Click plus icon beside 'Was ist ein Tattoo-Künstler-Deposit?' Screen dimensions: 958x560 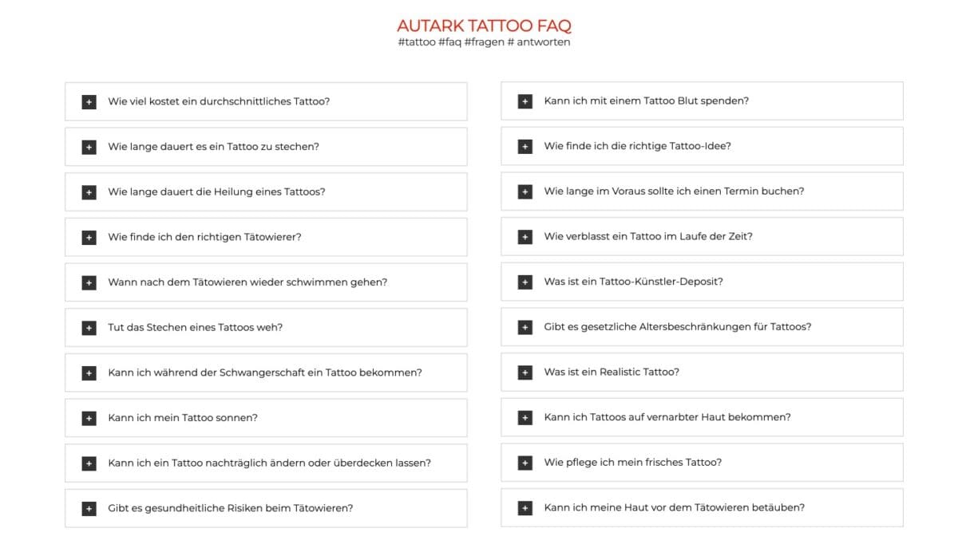(525, 282)
